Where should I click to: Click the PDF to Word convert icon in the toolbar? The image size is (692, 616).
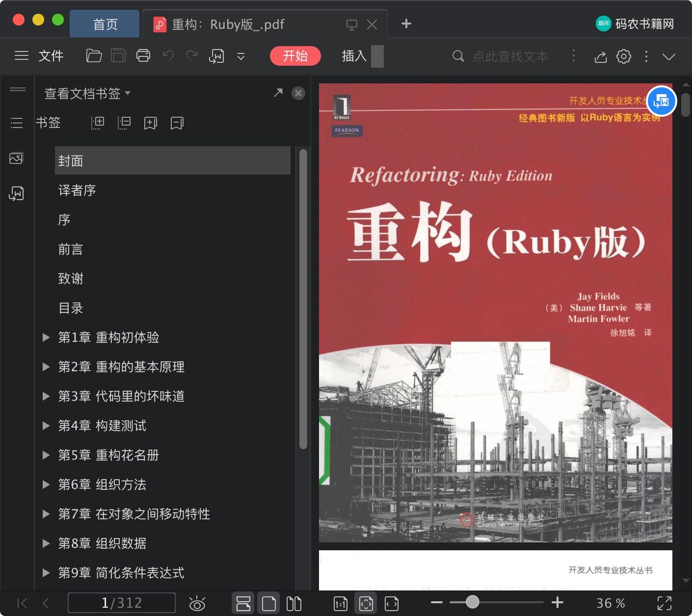[x=216, y=56]
